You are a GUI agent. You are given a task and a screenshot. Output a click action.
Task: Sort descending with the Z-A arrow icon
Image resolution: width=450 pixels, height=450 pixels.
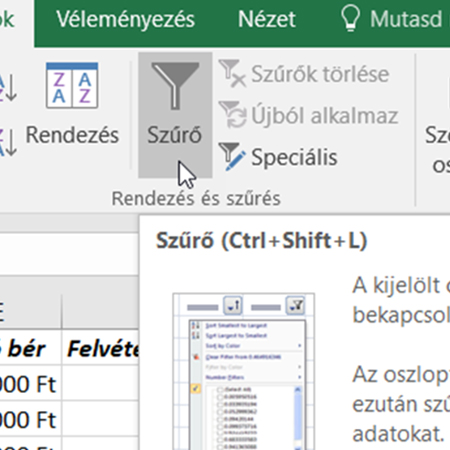[x=7, y=143]
